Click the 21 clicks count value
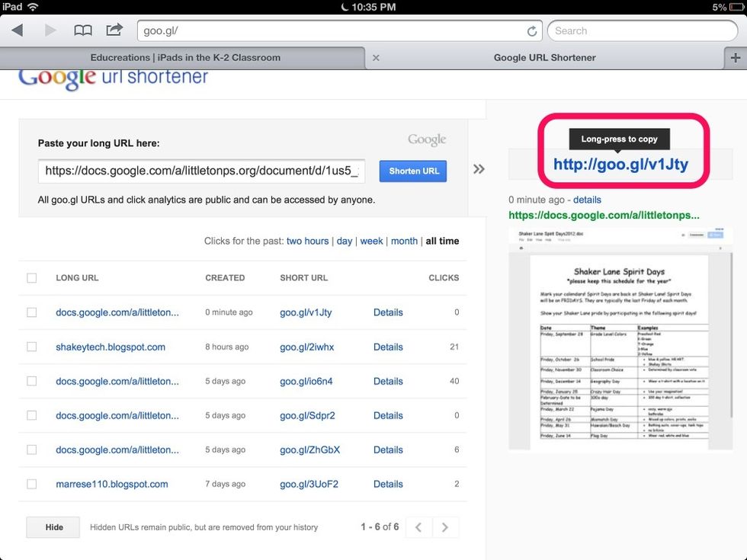 pyautogui.click(x=454, y=347)
